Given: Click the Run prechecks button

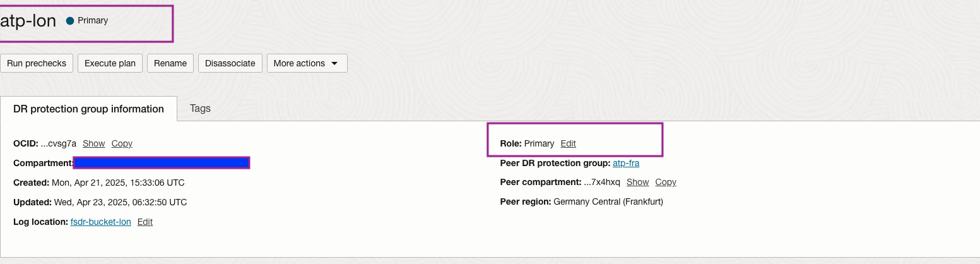Looking at the screenshot, I should 37,63.
